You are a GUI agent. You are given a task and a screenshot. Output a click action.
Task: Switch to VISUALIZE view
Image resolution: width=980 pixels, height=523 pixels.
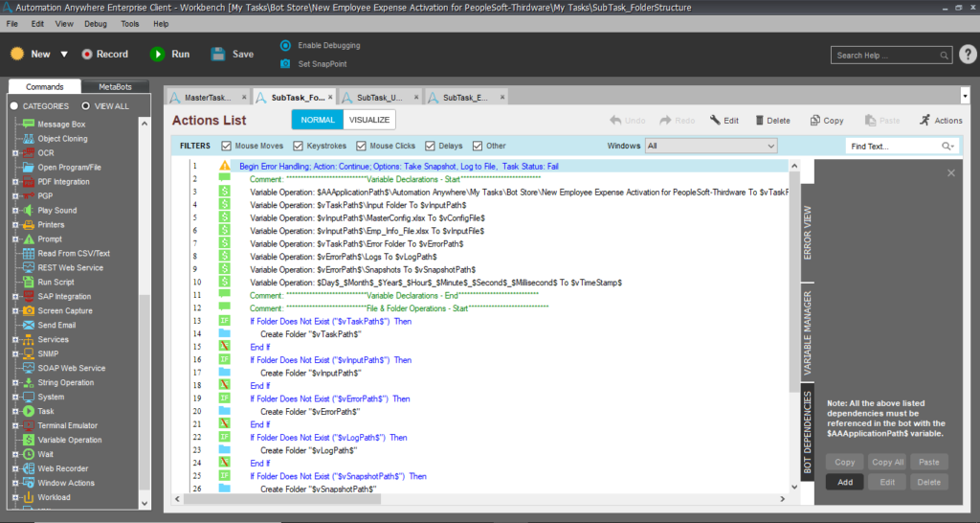pos(368,120)
